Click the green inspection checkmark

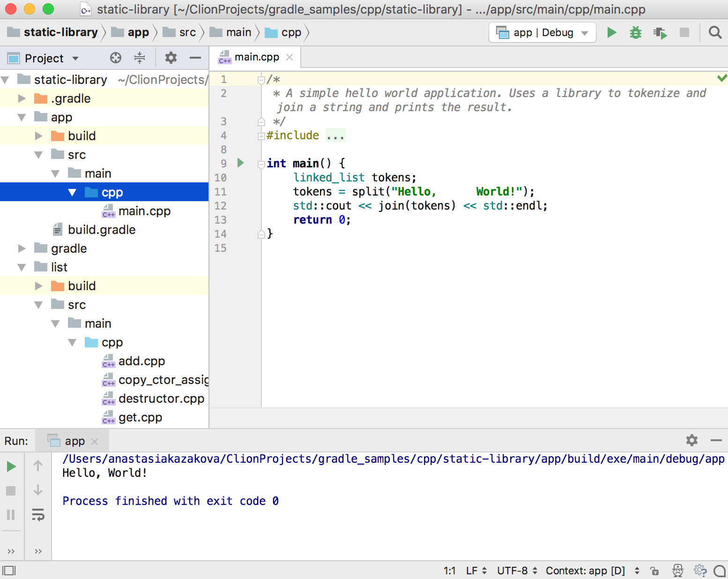[x=722, y=78]
